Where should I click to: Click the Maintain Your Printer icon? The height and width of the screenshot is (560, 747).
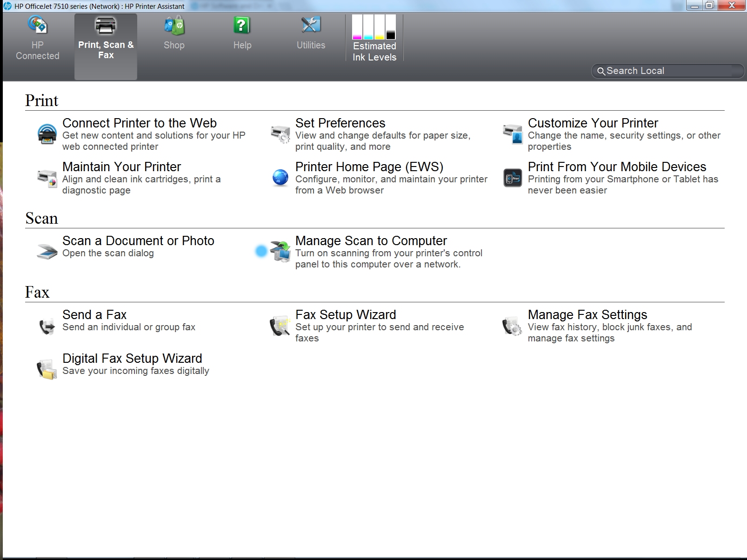(x=47, y=178)
